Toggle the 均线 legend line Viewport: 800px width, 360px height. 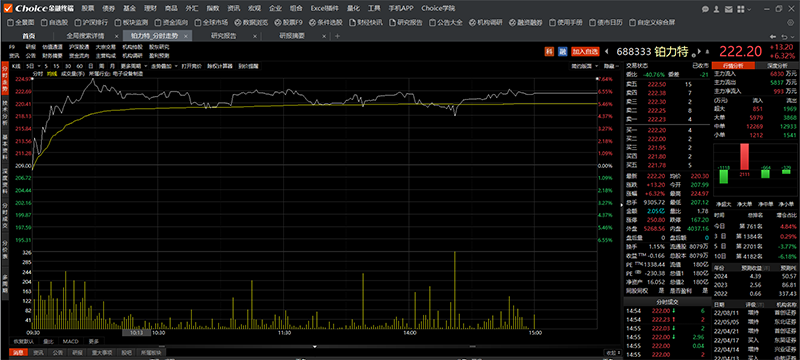point(52,73)
